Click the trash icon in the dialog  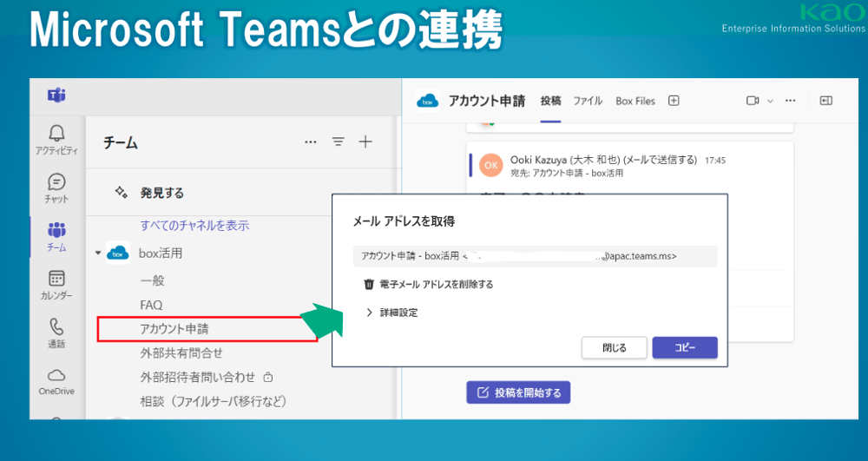[369, 285]
